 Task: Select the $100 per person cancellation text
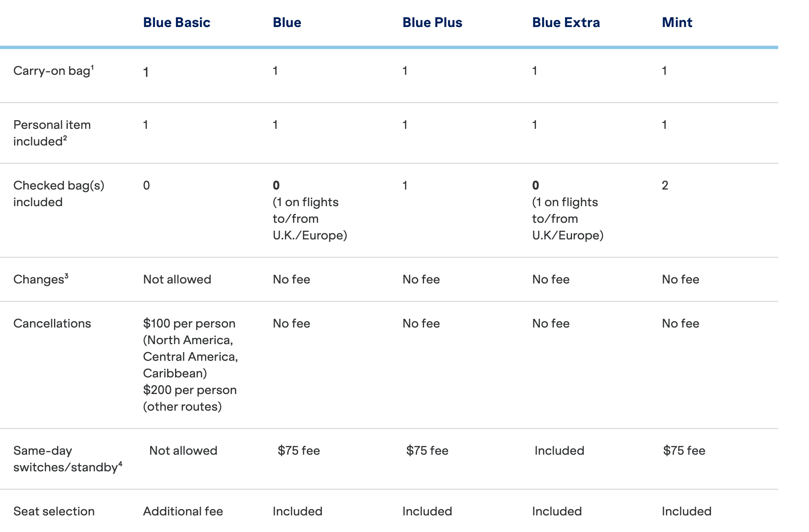[x=189, y=323]
